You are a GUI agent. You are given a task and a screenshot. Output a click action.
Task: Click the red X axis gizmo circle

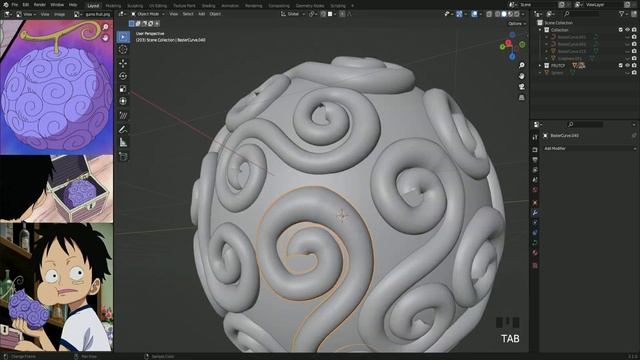(509, 42)
